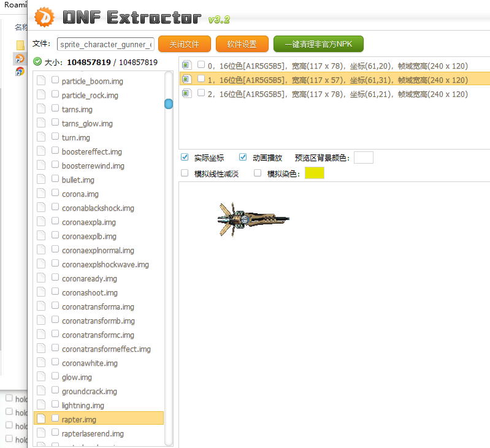This screenshot has width=490, height=448.
Task: Click the file path input field
Action: point(105,44)
